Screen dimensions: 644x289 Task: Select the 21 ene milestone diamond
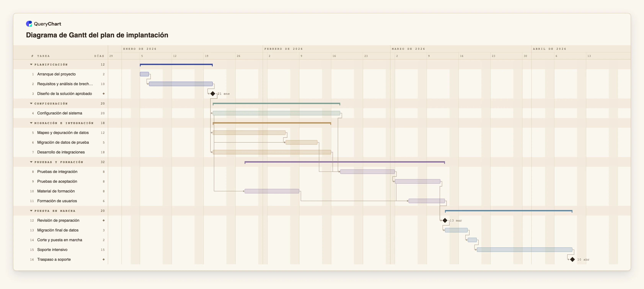pos(213,94)
